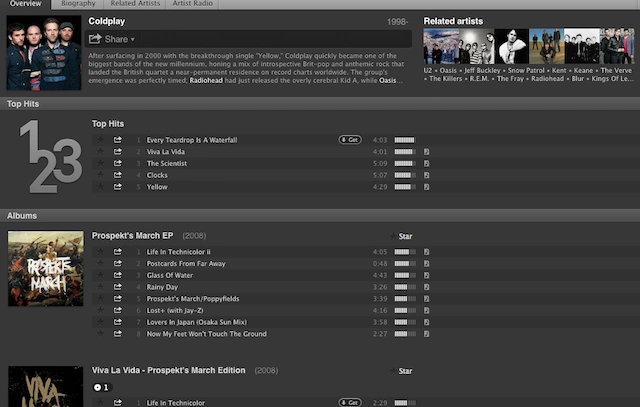Image resolution: width=640 pixels, height=407 pixels.
Task: Click the file icon beside Viva La Vida
Action: pyautogui.click(x=427, y=152)
